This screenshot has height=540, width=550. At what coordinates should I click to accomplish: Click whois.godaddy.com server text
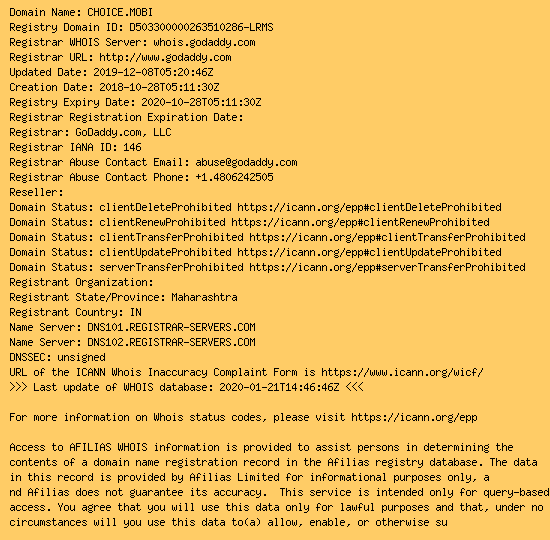click(x=204, y=42)
